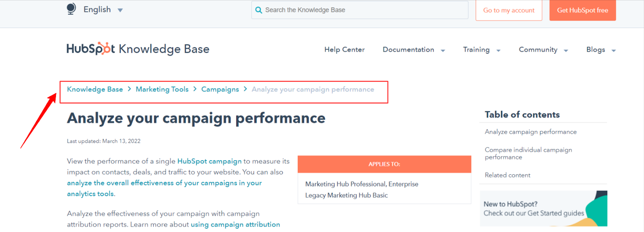644x232 pixels.
Task: Select the Campaigns breadcrumb link
Action: click(220, 89)
